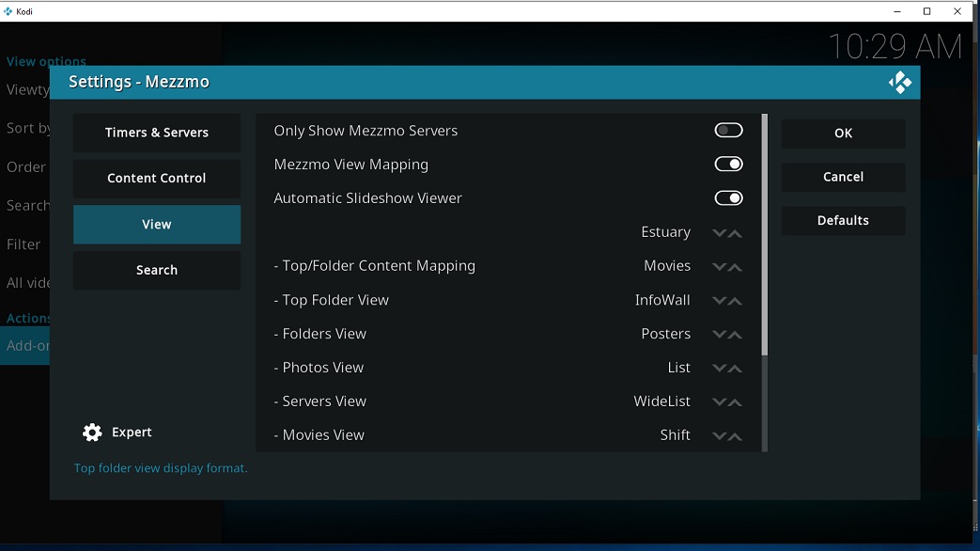This screenshot has height=551, width=980.
Task: Click the 10:29 AM clock display
Action: point(895,47)
